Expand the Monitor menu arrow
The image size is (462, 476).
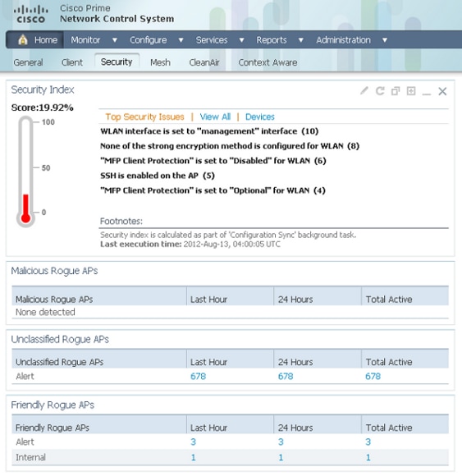(x=115, y=40)
